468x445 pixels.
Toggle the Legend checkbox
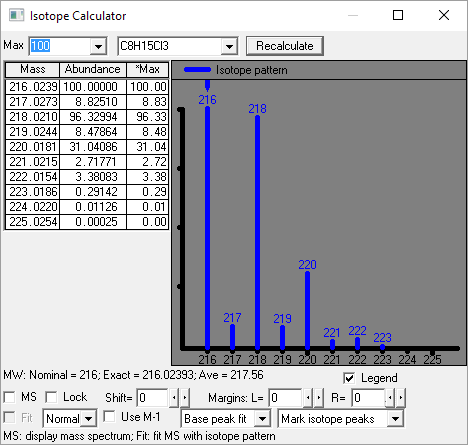click(349, 378)
